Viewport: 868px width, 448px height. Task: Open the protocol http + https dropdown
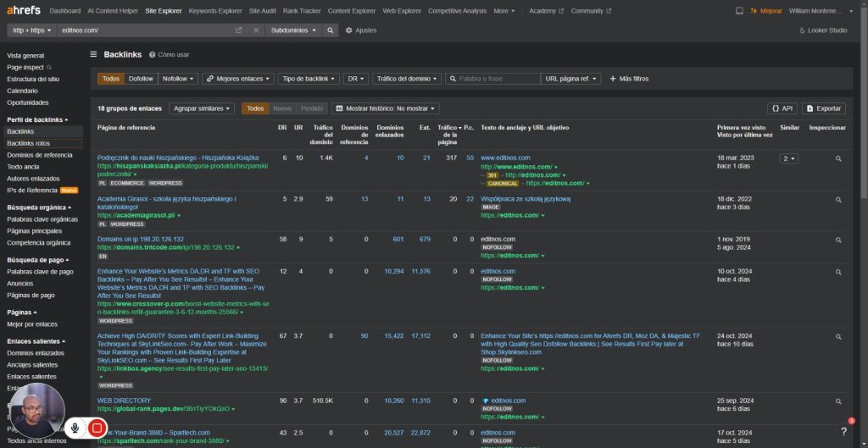32,30
